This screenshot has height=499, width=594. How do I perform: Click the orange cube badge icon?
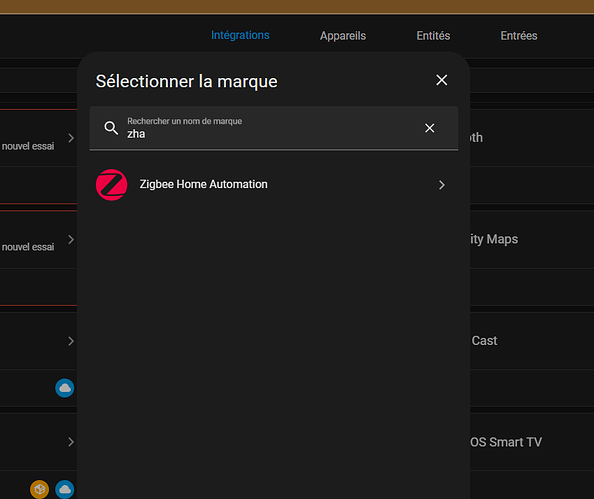pos(39,490)
